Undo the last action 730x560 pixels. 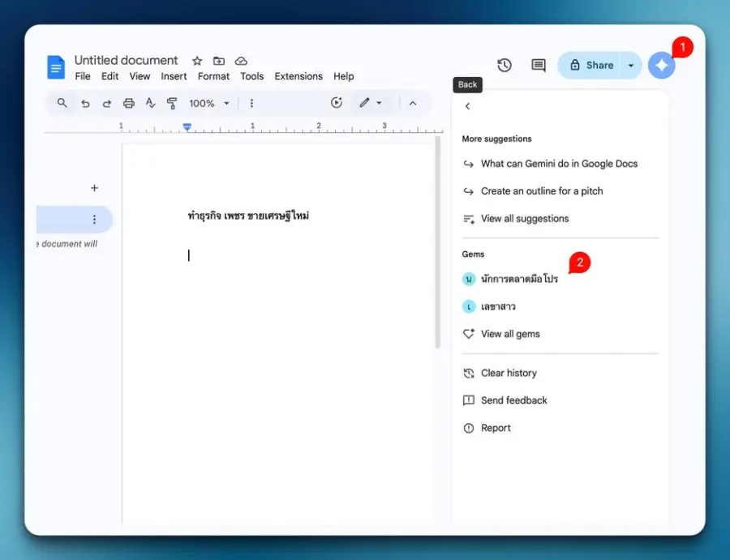click(84, 103)
